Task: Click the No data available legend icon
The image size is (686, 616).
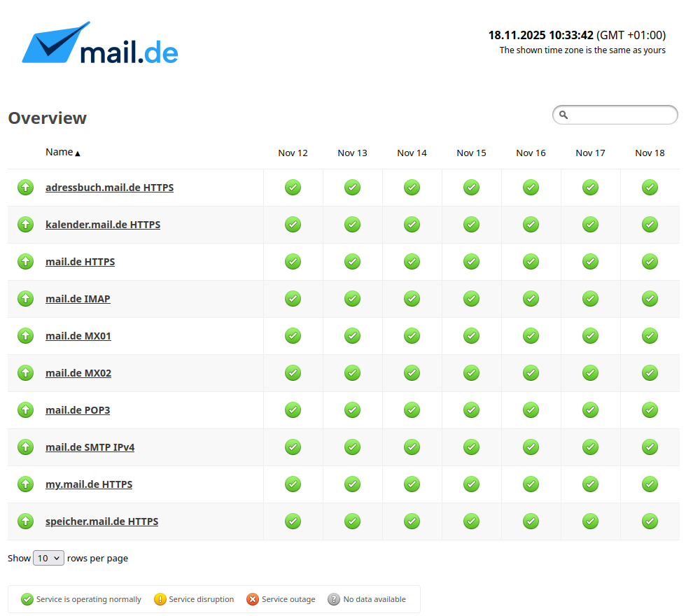Action: [332, 599]
